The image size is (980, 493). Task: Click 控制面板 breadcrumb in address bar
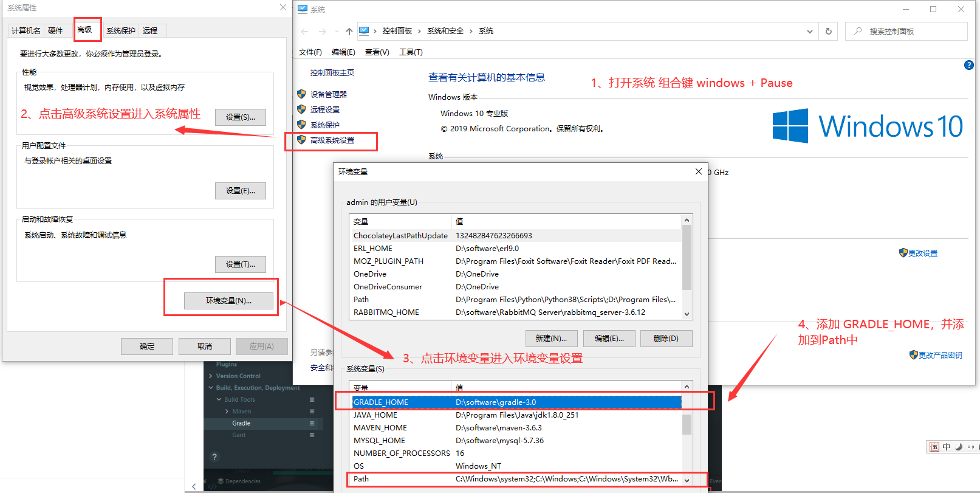(397, 31)
